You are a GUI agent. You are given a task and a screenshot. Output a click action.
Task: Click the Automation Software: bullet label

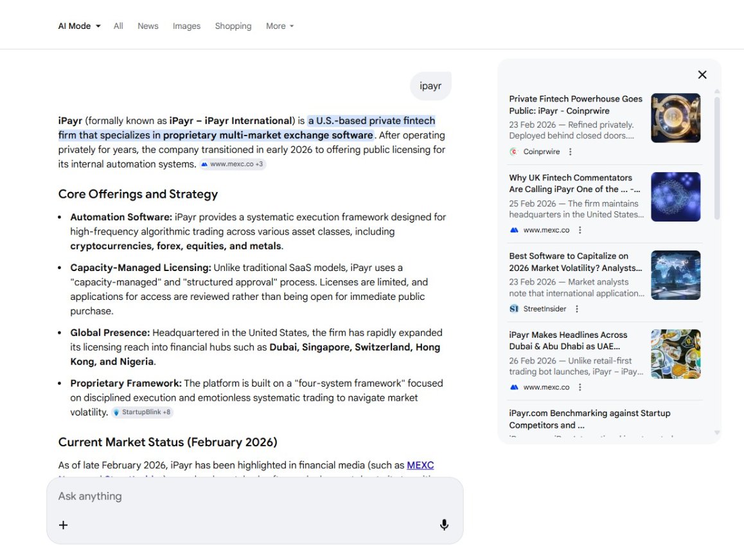[x=121, y=217]
